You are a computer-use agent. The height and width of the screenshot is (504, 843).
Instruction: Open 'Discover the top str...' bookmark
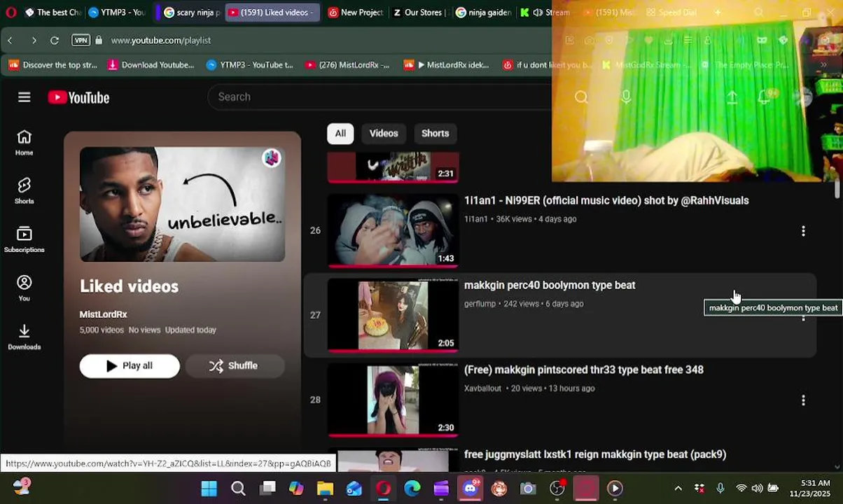[53, 65]
